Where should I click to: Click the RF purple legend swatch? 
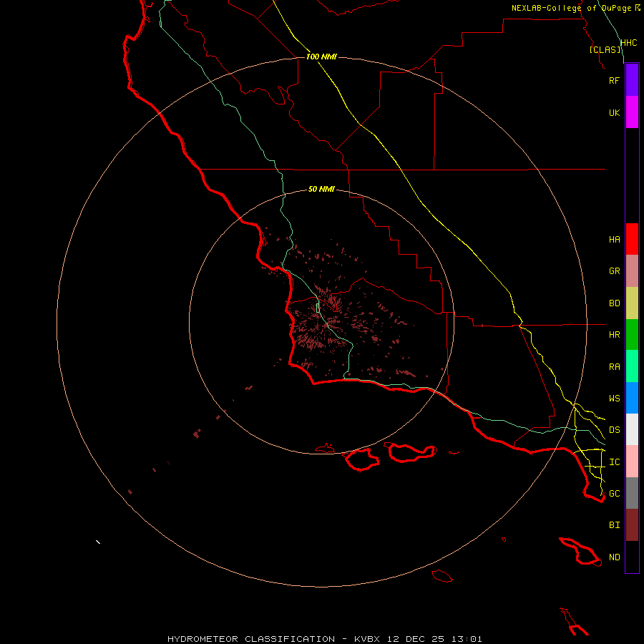pyautogui.click(x=632, y=80)
